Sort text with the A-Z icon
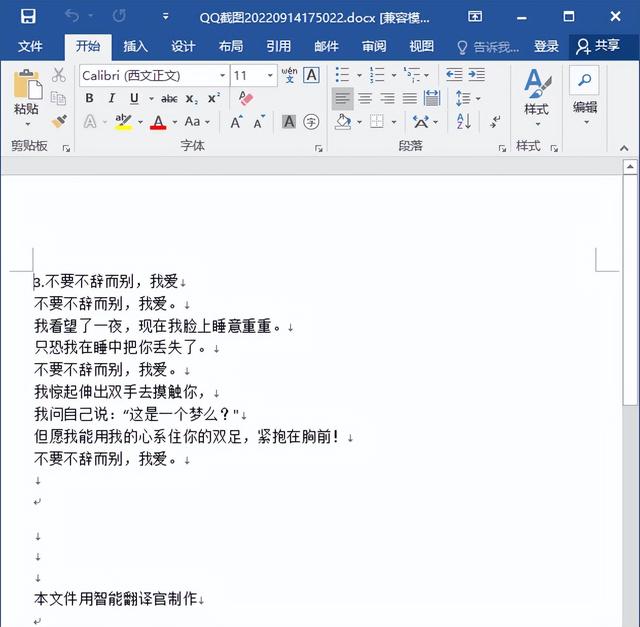 coord(464,122)
